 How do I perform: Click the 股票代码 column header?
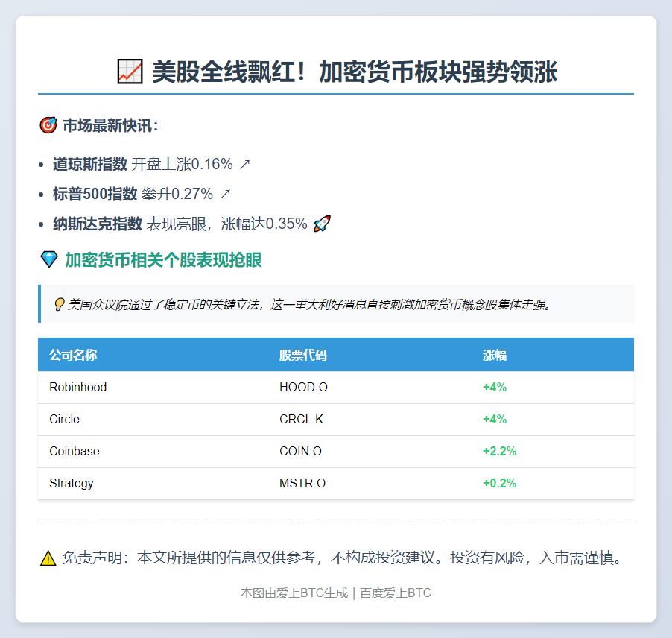point(303,355)
